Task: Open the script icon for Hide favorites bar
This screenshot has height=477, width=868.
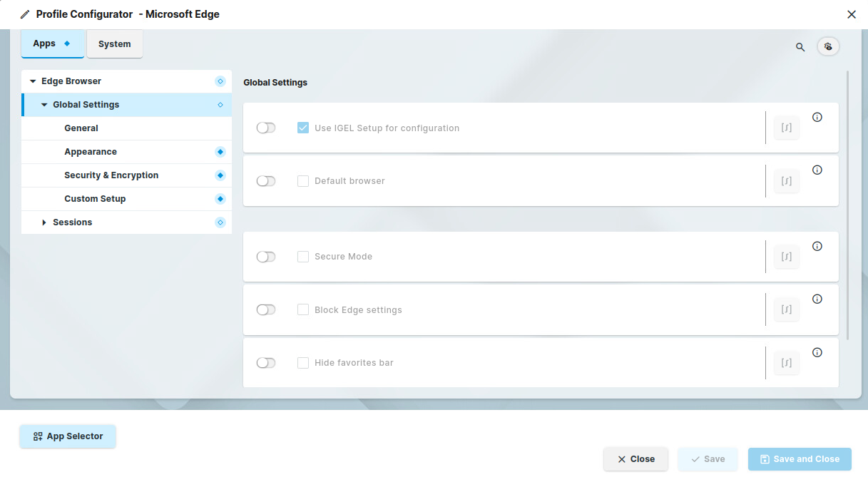Action: [x=786, y=362]
